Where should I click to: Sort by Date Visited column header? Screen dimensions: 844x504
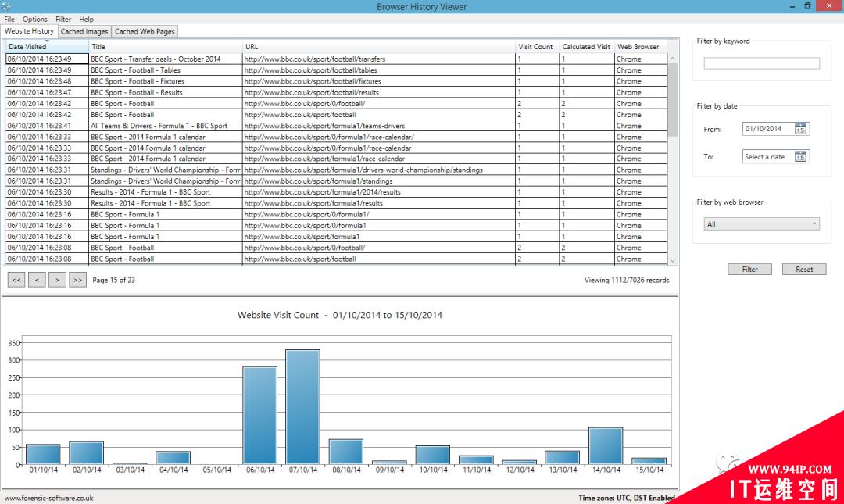point(47,47)
